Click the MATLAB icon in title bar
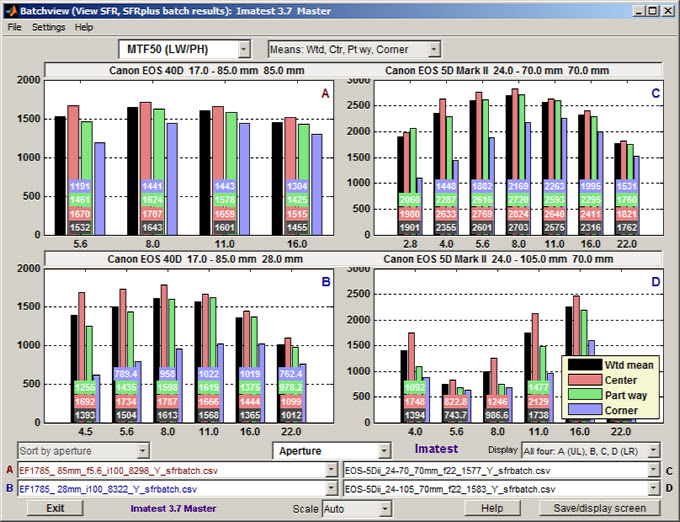The image size is (680, 522). point(10,11)
